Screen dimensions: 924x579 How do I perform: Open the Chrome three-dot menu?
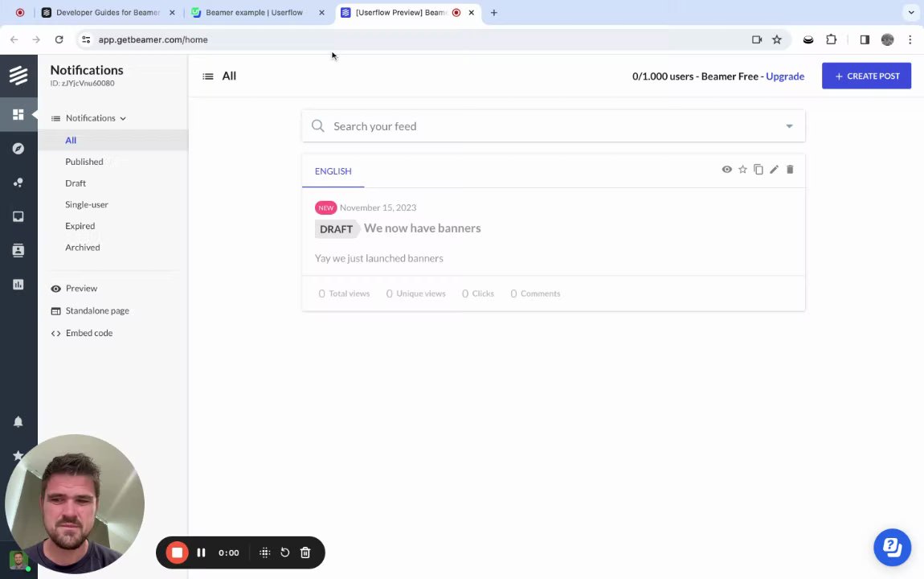coord(910,39)
